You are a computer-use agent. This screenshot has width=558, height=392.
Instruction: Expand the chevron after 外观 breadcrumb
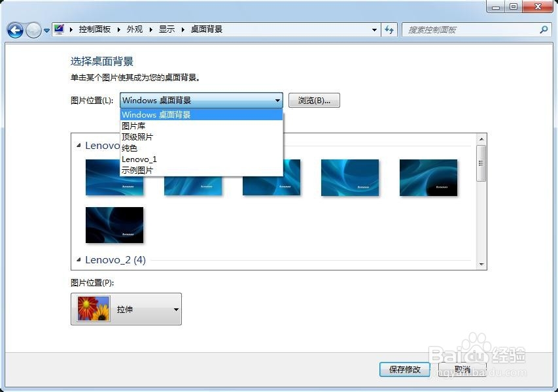[151, 29]
